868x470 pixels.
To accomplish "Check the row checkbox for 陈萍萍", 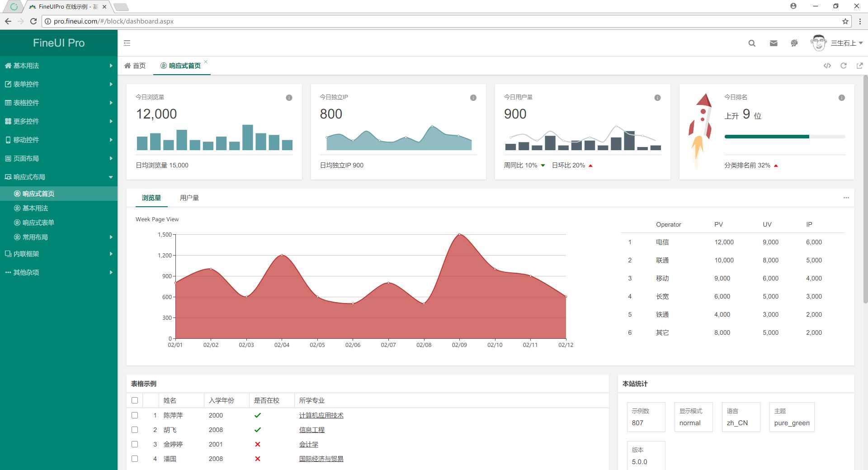I will [135, 415].
